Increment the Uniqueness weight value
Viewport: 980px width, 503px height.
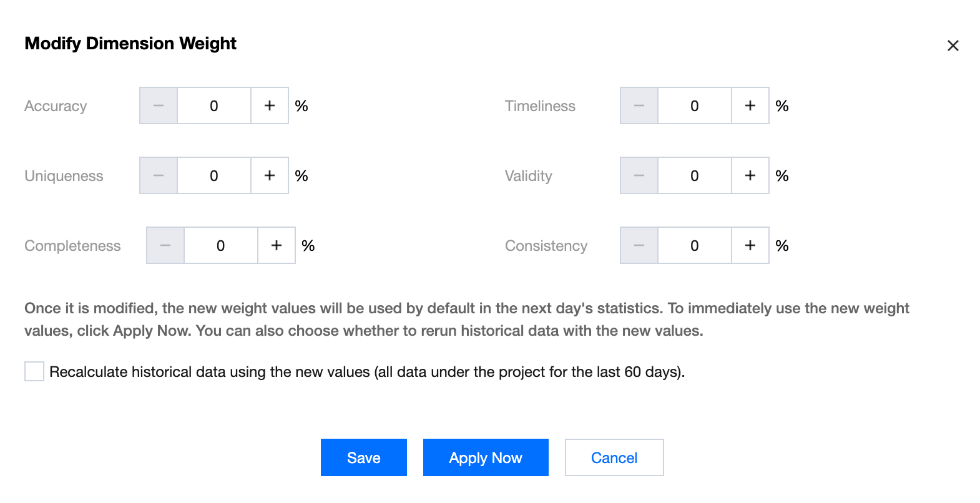pos(270,176)
